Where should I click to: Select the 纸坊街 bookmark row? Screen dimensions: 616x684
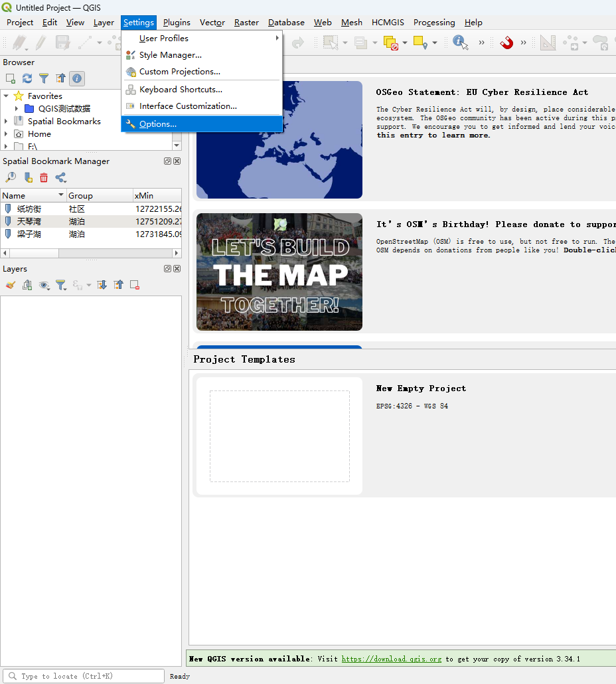[x=91, y=209]
